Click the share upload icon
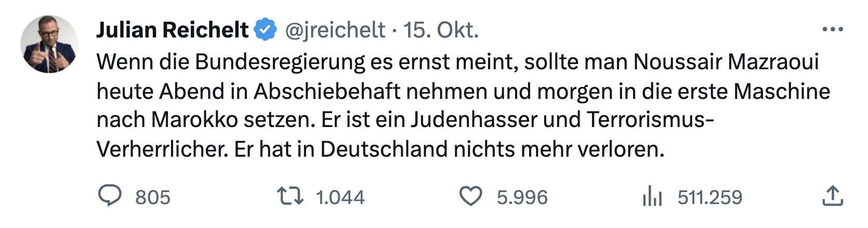 832,196
